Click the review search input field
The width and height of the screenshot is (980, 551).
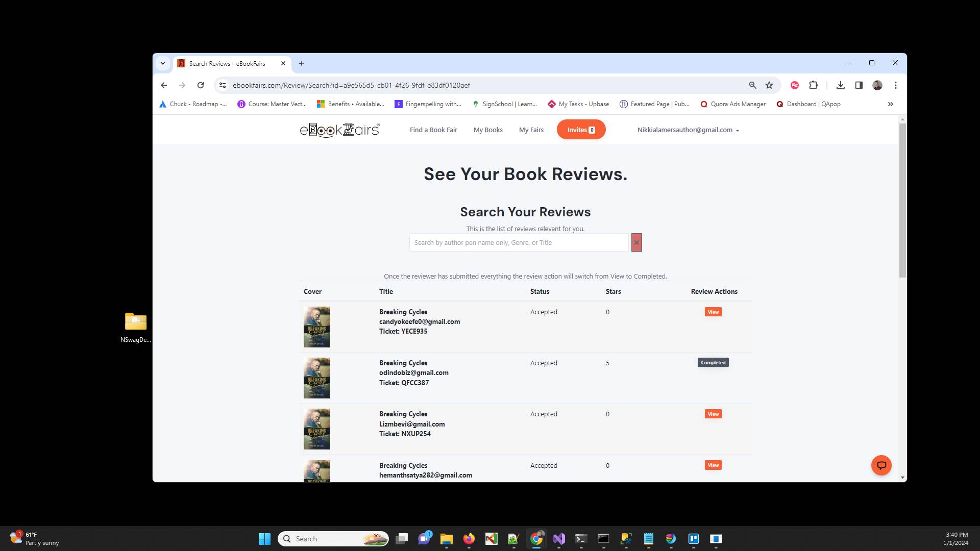pos(519,242)
